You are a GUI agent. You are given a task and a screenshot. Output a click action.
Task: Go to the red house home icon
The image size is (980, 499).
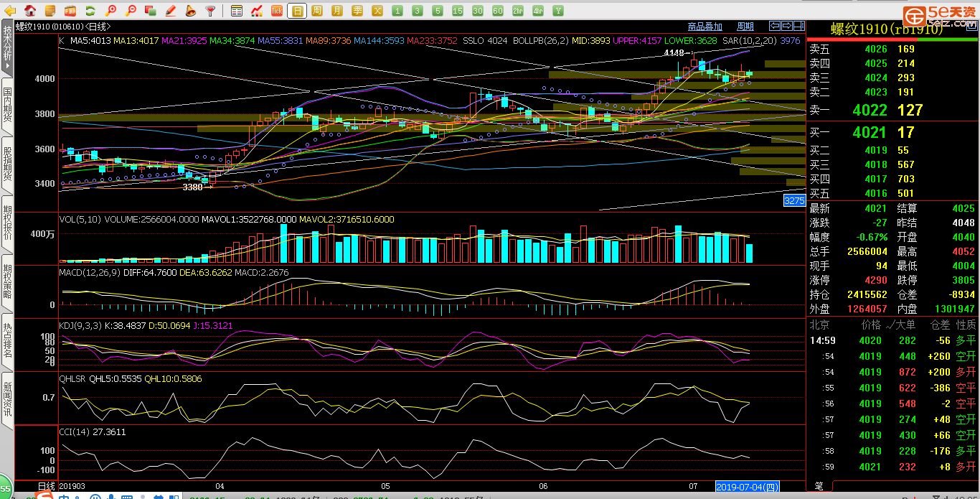pos(30,11)
